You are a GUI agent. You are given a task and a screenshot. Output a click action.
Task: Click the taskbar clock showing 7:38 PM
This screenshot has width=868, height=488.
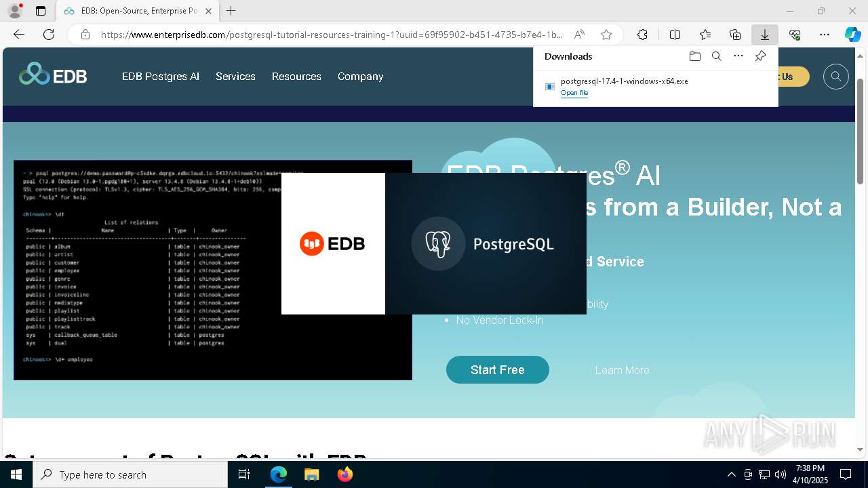pos(810,474)
